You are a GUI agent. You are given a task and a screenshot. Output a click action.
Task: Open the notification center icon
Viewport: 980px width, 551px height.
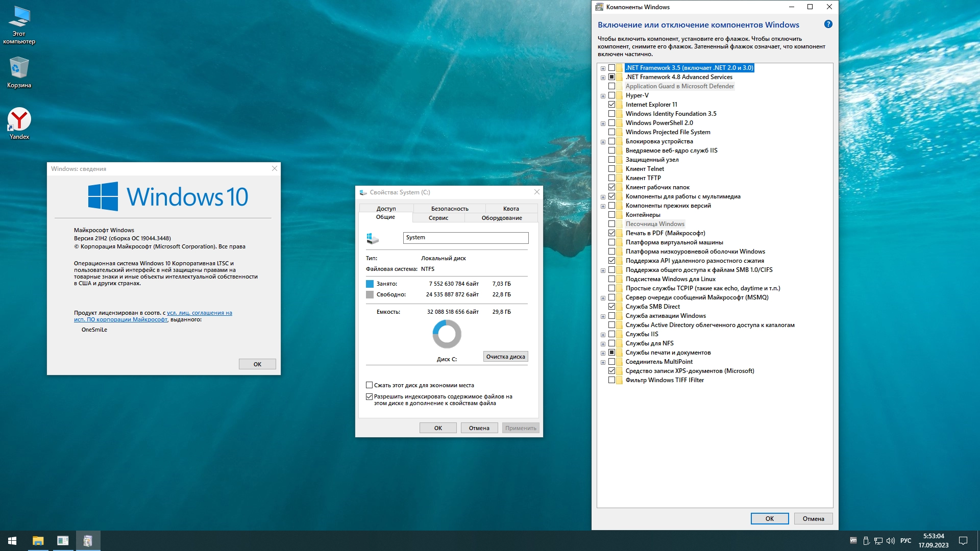963,541
